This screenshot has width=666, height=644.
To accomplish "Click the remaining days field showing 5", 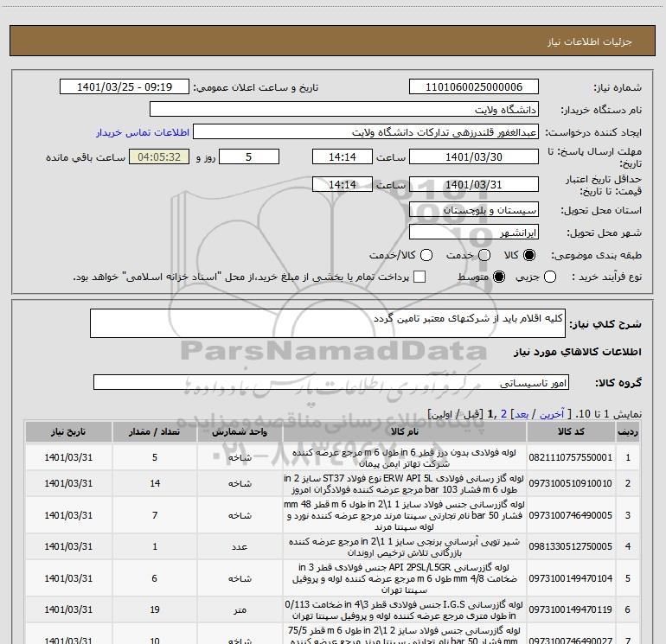I will coord(249,156).
